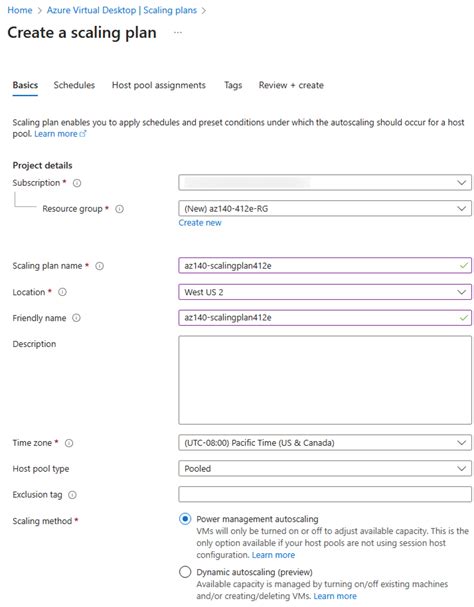Select Dynamic autoscaling (preview) radio button
This screenshot has width=474, height=607.
pyautogui.click(x=185, y=572)
